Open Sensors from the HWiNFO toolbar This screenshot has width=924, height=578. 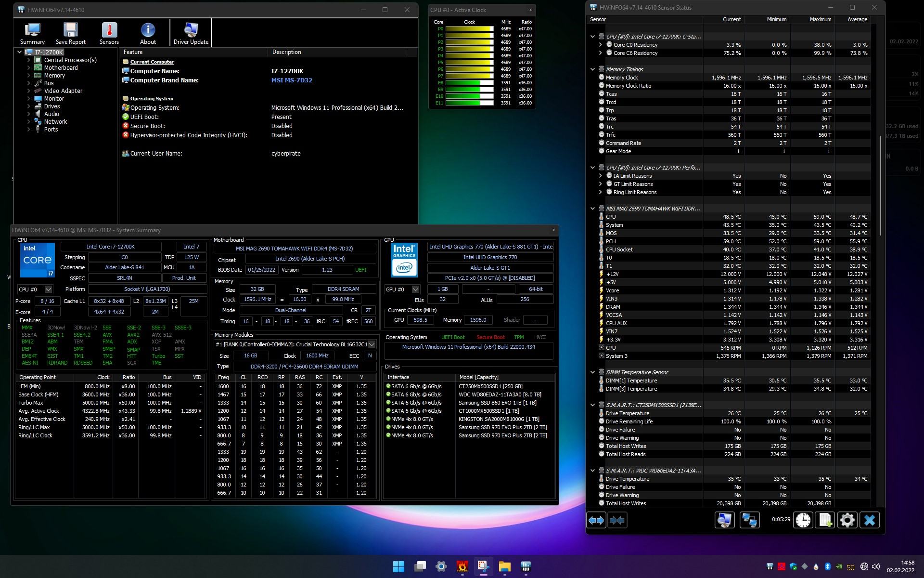[109, 34]
